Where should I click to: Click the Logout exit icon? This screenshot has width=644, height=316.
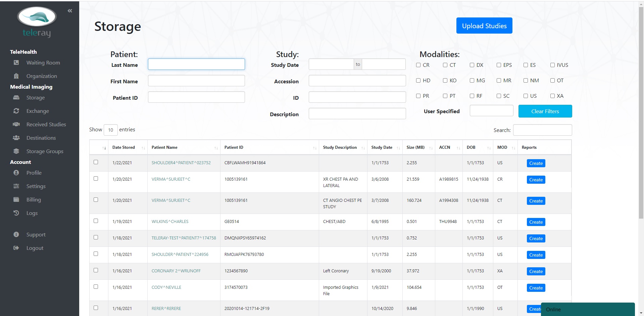16,248
